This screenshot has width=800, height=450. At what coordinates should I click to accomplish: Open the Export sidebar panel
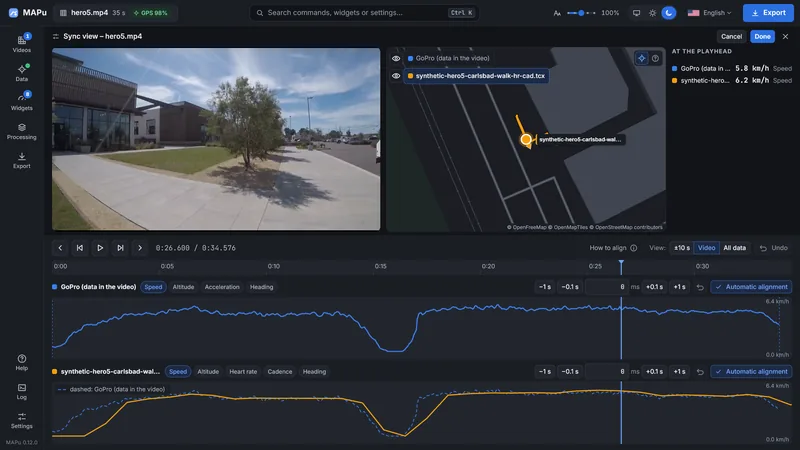(21, 160)
